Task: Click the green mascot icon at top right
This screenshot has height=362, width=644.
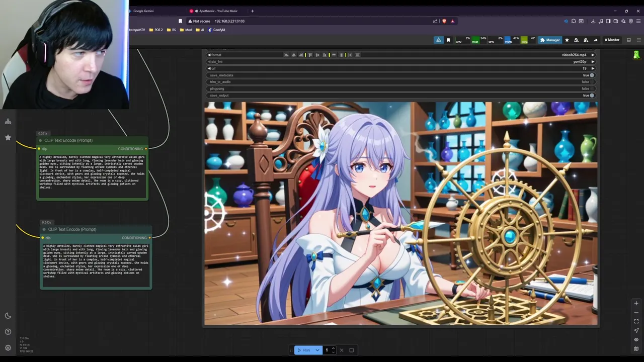Action: (636, 55)
